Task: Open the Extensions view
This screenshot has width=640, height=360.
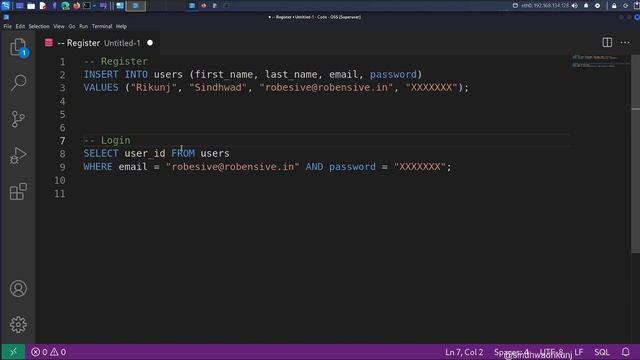Action: pyautogui.click(x=18, y=191)
